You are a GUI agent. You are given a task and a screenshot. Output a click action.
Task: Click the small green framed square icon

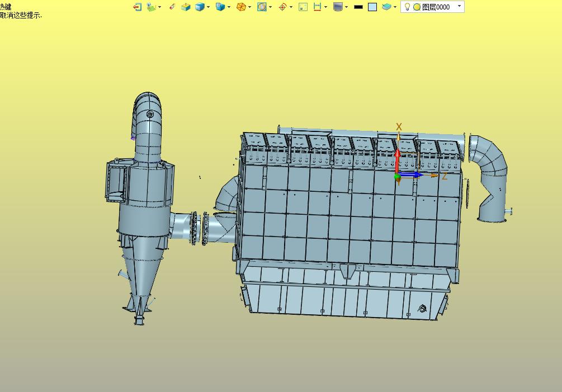[303, 7]
